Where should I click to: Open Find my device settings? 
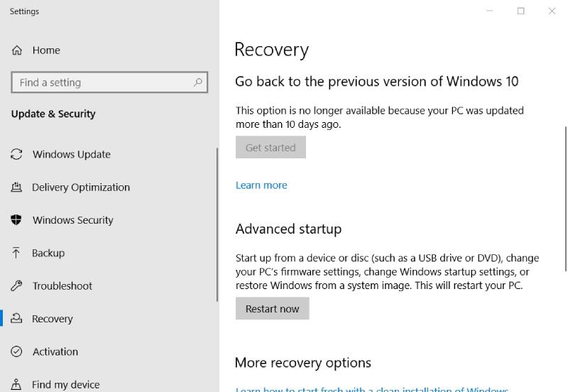(x=65, y=384)
